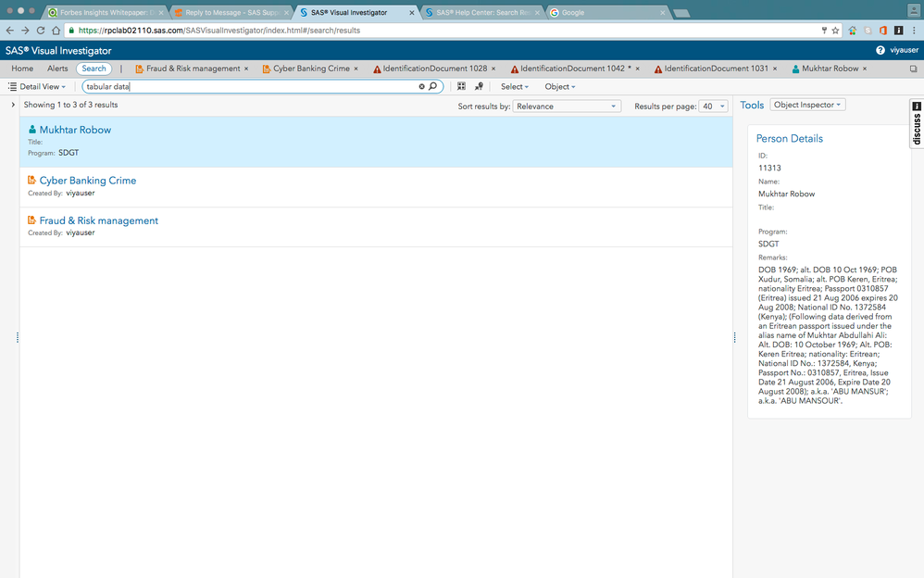
Task: Switch to Google browser tab
Action: click(x=607, y=12)
